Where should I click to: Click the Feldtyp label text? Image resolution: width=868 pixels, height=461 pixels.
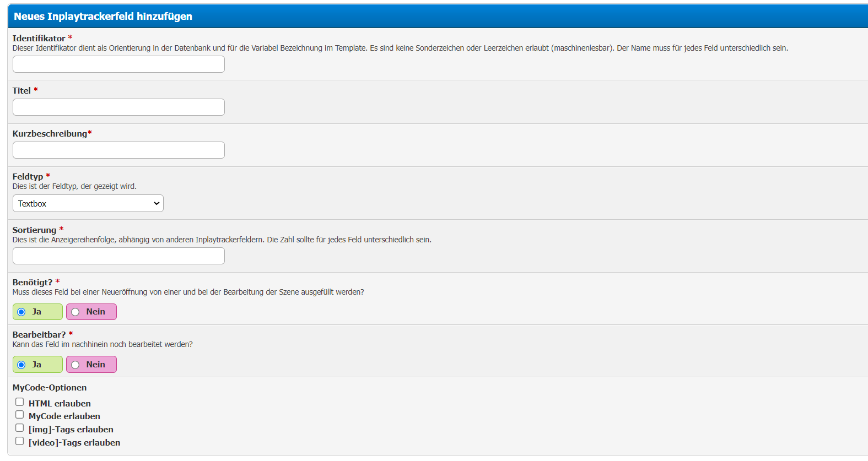point(28,176)
